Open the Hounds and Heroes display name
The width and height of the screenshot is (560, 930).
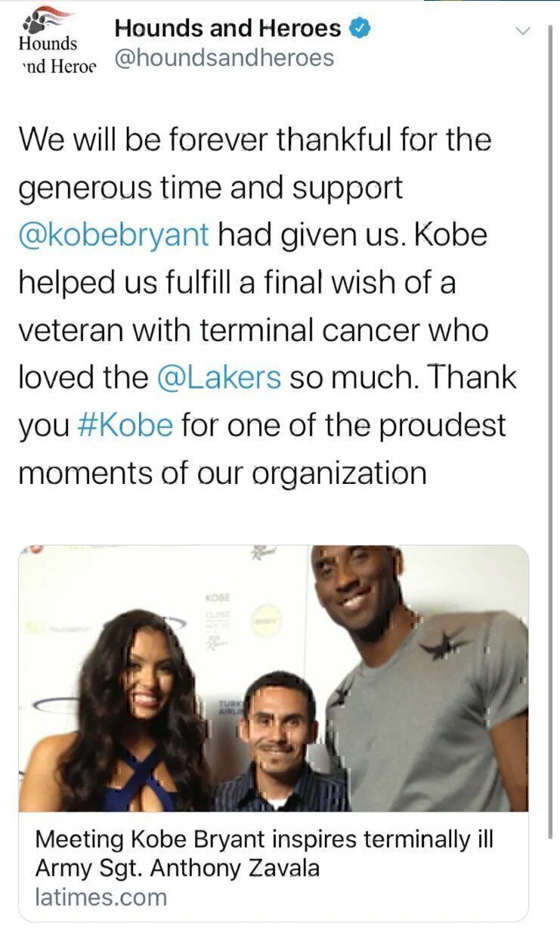(227, 29)
